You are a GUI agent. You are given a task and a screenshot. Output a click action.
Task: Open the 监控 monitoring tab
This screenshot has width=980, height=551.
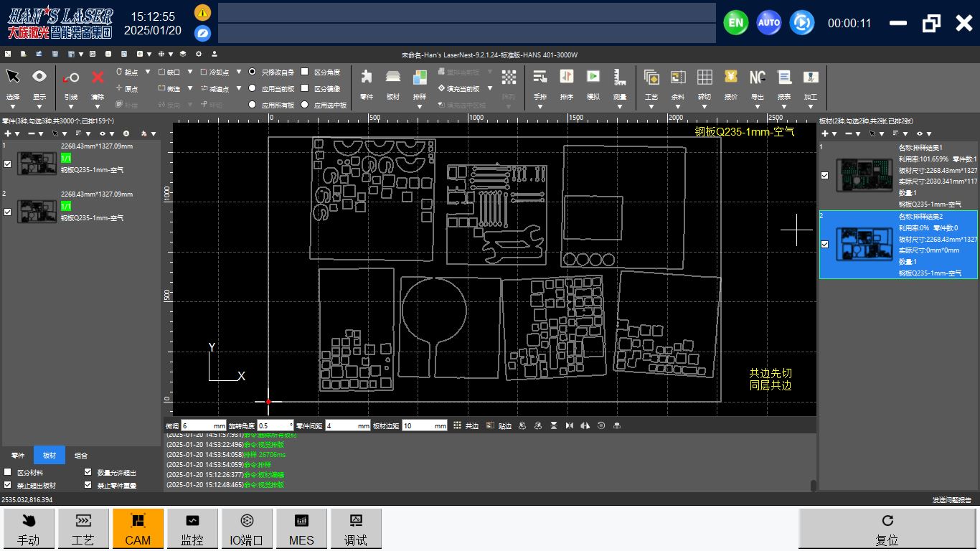tap(192, 529)
